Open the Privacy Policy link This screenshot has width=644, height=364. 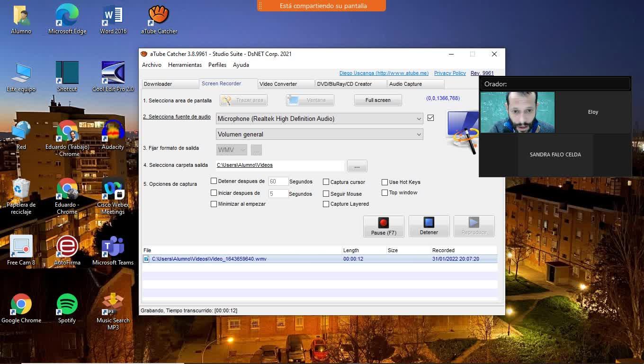(x=450, y=73)
